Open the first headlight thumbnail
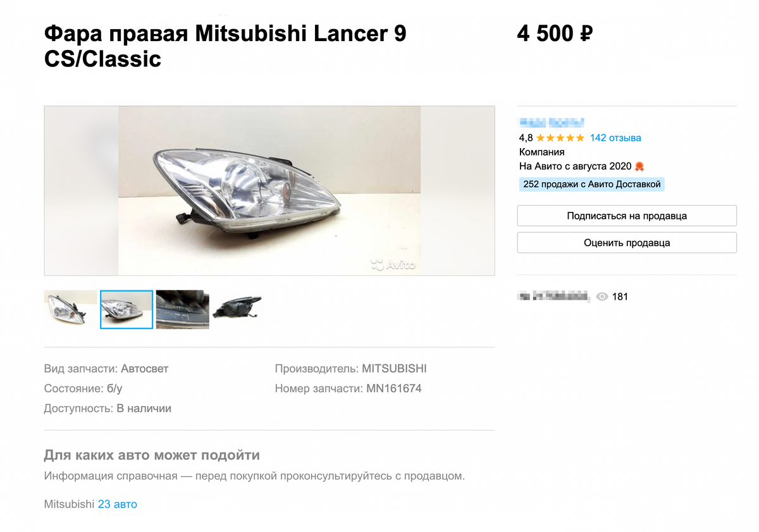Image resolution: width=759 pixels, height=532 pixels. [x=70, y=309]
